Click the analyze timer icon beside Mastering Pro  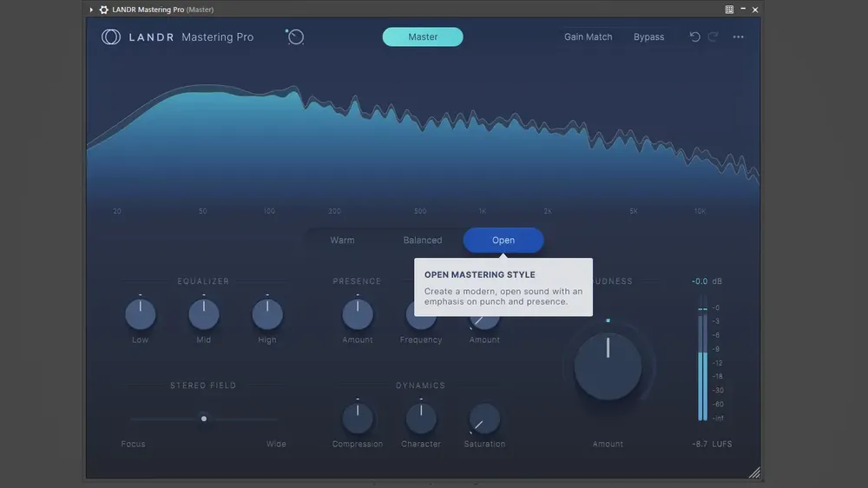click(295, 37)
